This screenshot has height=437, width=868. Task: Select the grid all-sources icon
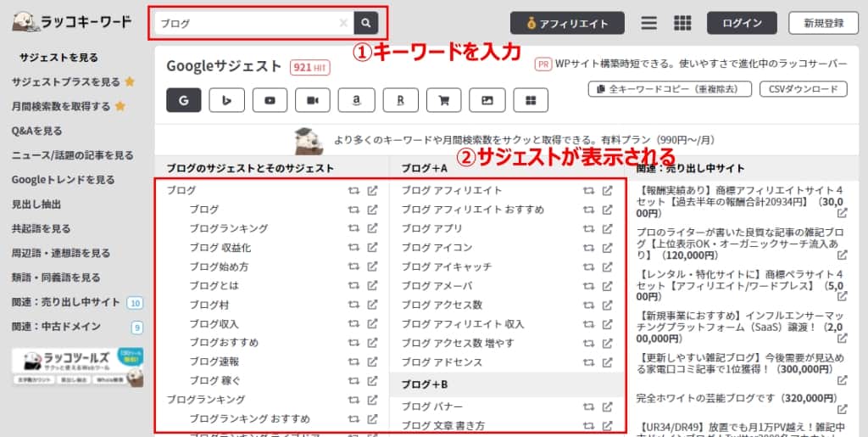(x=531, y=100)
